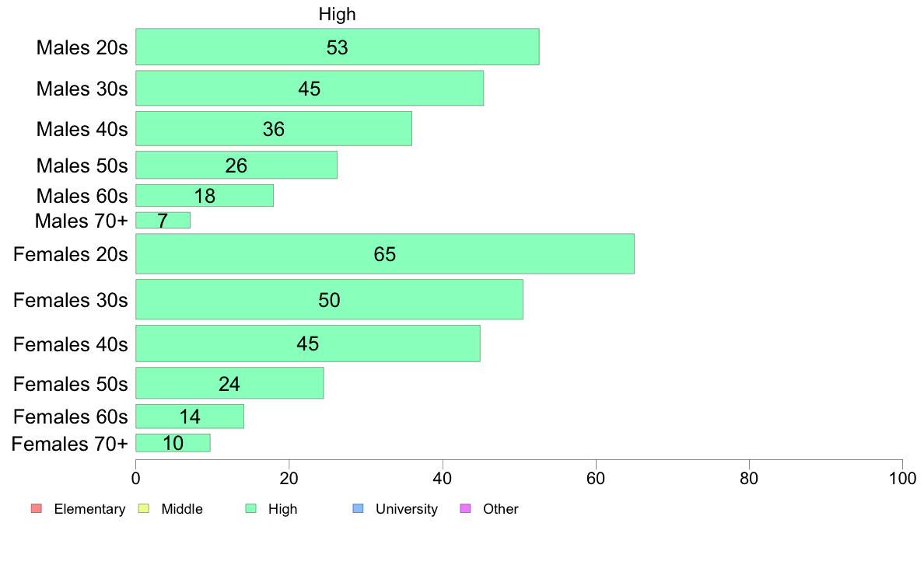Click the 100 tick label on axis
The height and width of the screenshot is (572, 924).
902,478
